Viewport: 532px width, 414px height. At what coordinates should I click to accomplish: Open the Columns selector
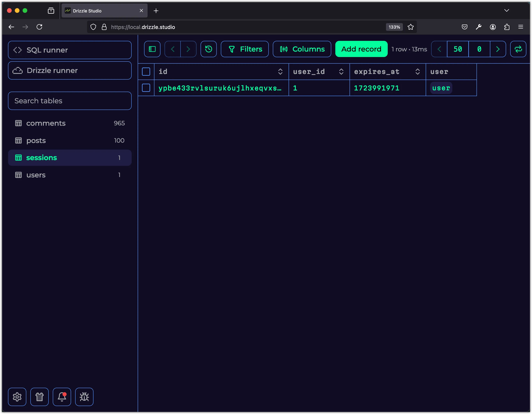(302, 49)
